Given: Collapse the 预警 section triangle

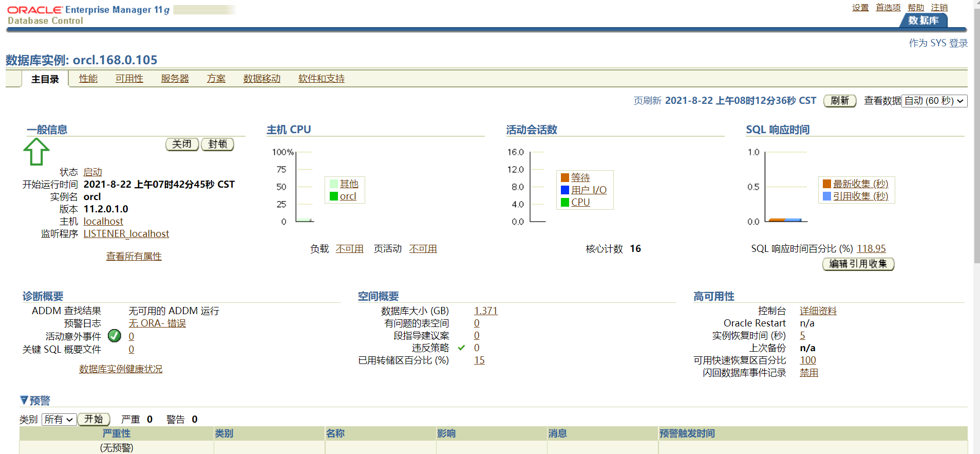Looking at the screenshot, I should pos(24,400).
